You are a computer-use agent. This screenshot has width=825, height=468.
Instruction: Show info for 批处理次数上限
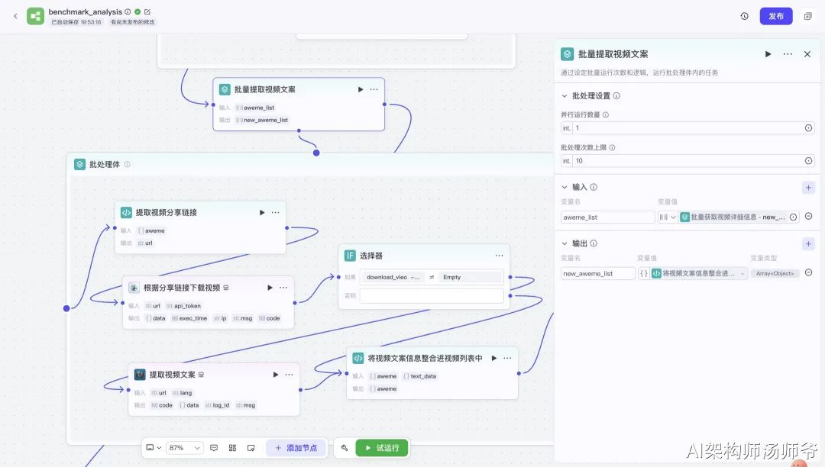[612, 147]
